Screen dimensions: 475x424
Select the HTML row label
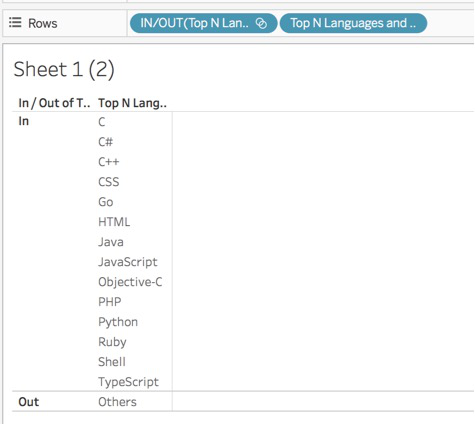(114, 222)
